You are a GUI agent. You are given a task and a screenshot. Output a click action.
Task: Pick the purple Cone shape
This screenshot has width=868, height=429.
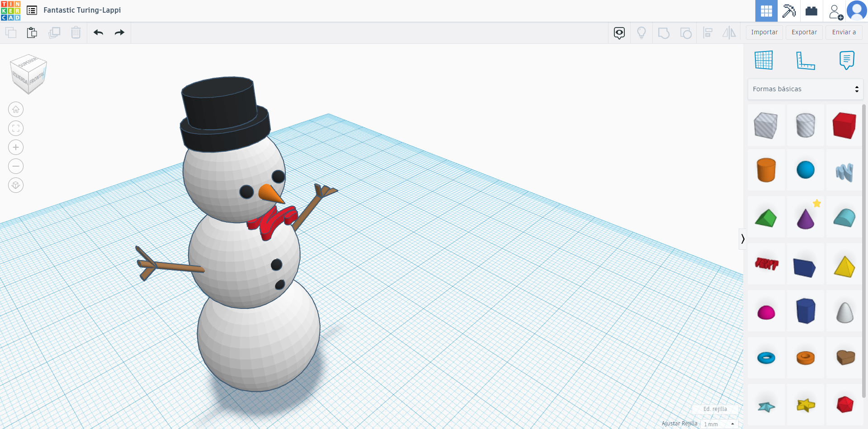(805, 219)
